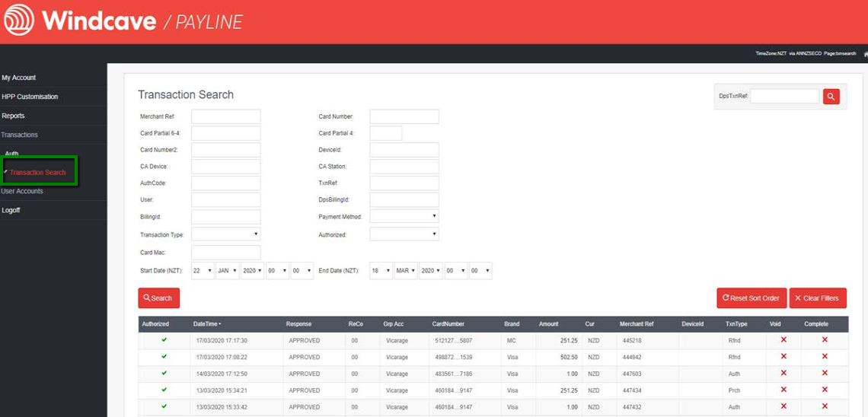The height and width of the screenshot is (417, 868).
Task: Click the Void red X for merchant ref 447432
Action: pos(783,406)
